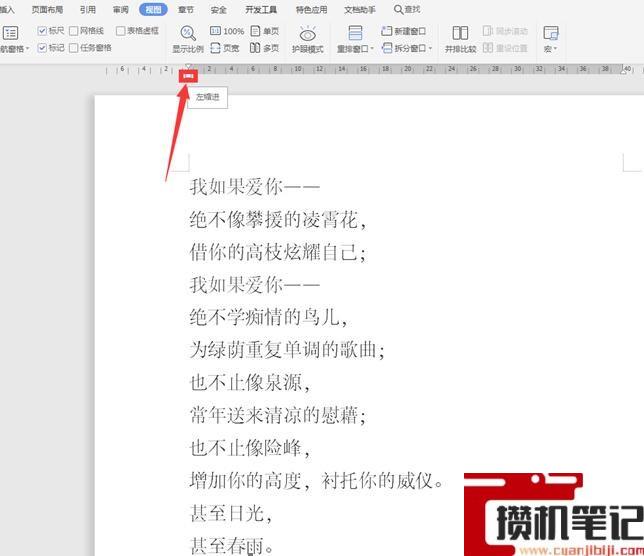
Task: Open a new window (新建窗口)
Action: pyautogui.click(x=404, y=31)
